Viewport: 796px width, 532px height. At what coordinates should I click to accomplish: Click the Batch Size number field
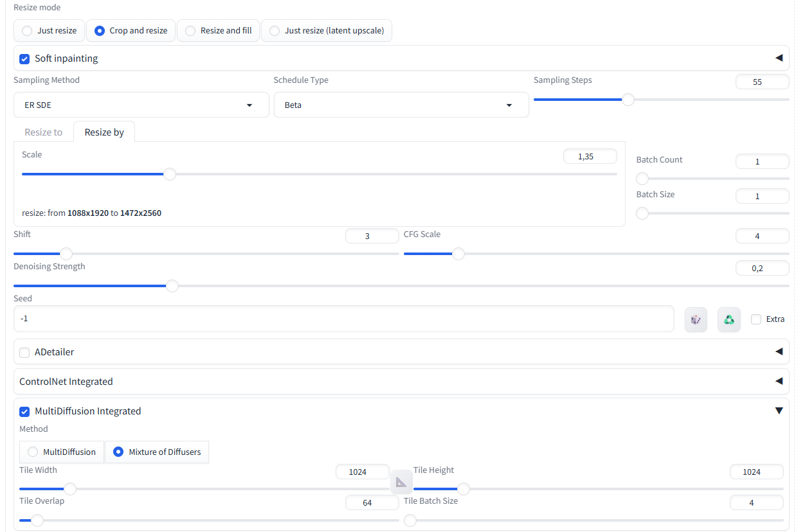(763, 196)
